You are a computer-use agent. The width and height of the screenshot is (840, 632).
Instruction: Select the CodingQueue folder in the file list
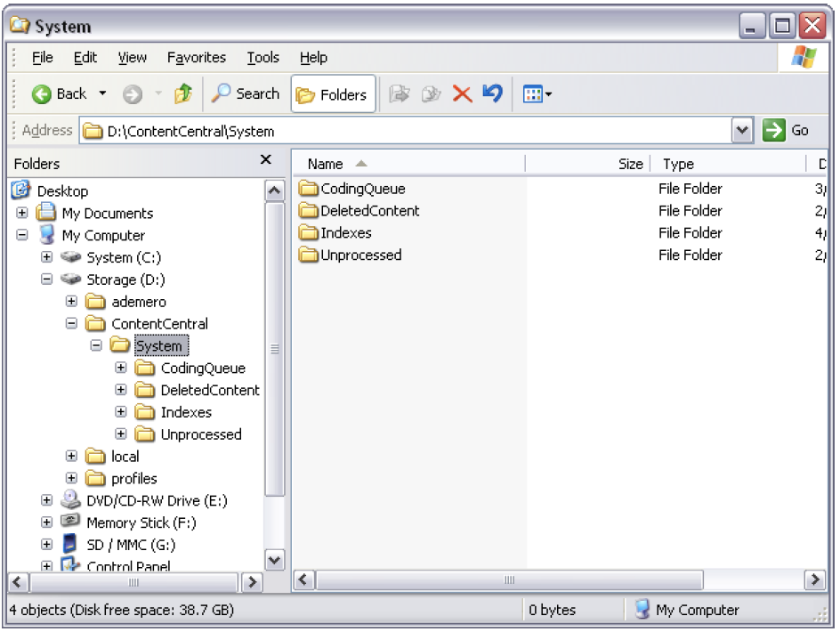[362, 189]
